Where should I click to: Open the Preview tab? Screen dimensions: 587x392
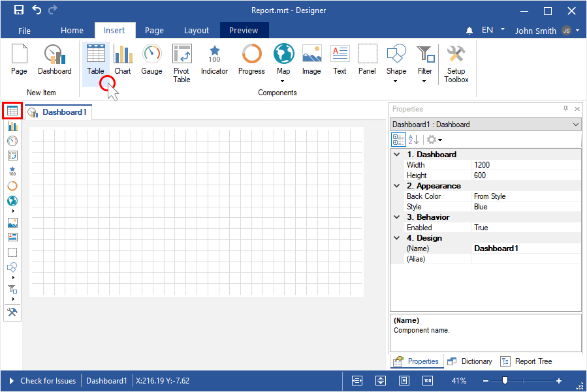point(244,31)
